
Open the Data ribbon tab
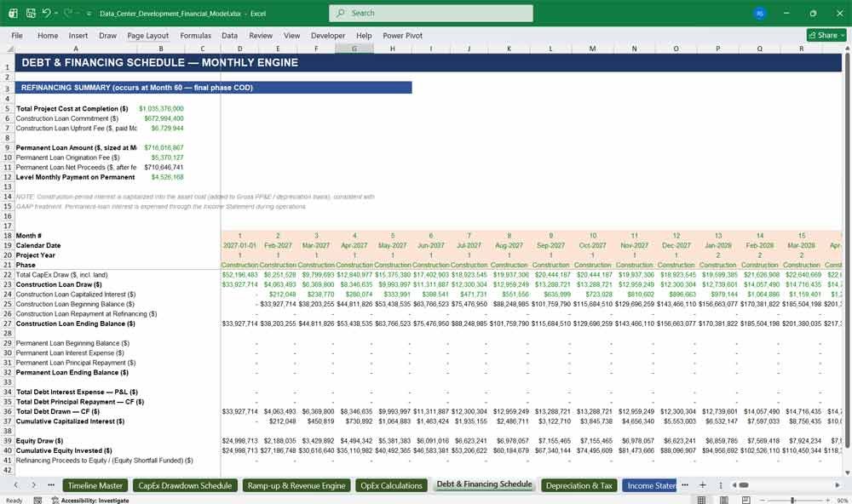point(229,35)
